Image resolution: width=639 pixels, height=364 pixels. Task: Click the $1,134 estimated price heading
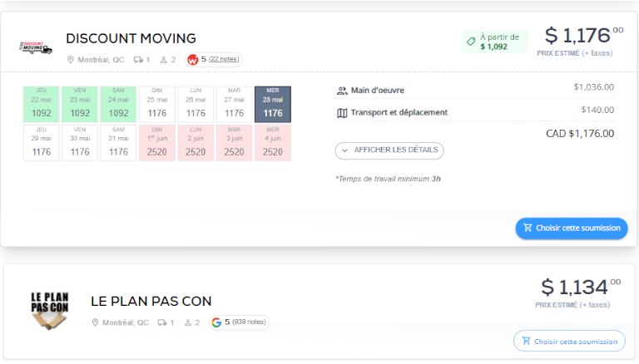(581, 288)
